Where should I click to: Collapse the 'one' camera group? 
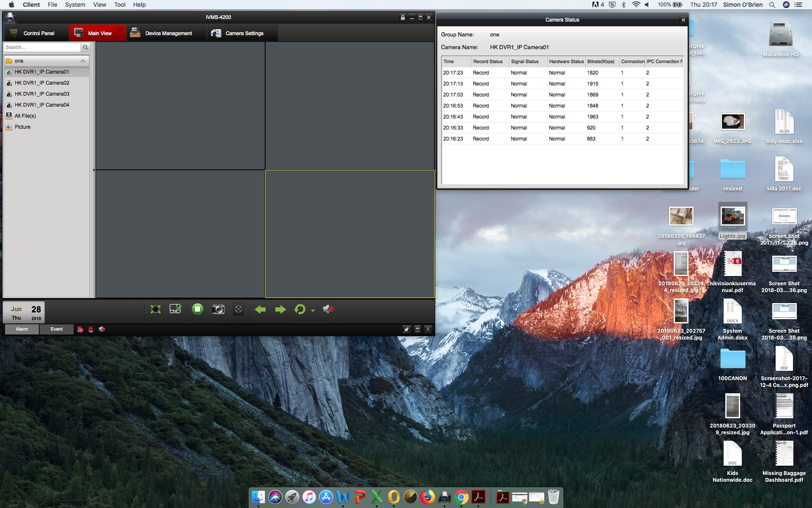(83, 61)
